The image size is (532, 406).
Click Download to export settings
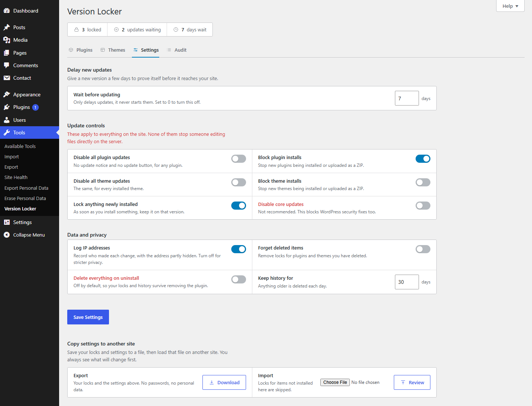tap(224, 382)
